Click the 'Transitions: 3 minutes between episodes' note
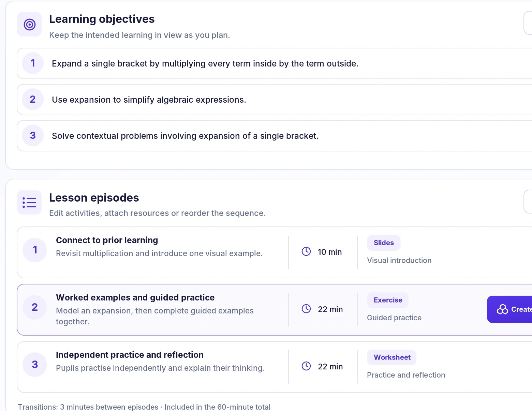532x411 pixels. 144,407
